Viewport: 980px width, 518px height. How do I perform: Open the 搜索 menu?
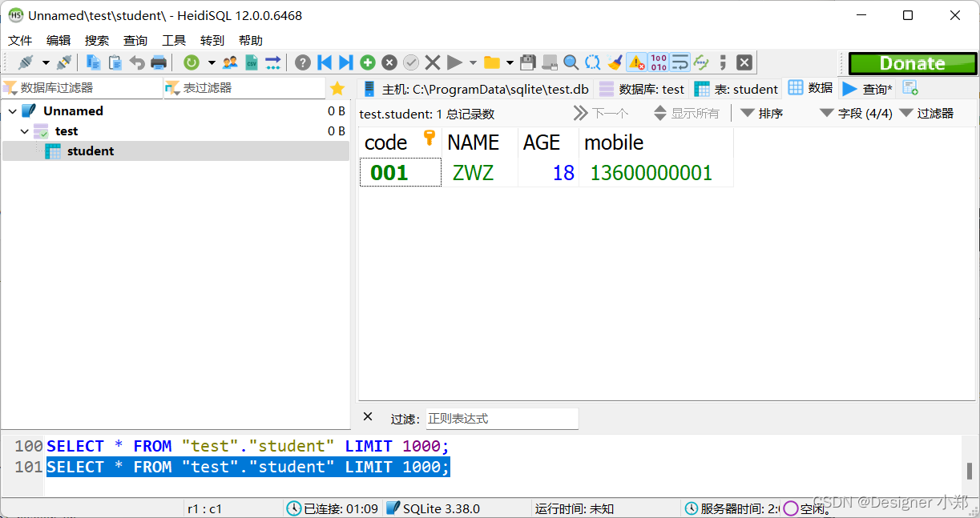click(x=97, y=41)
